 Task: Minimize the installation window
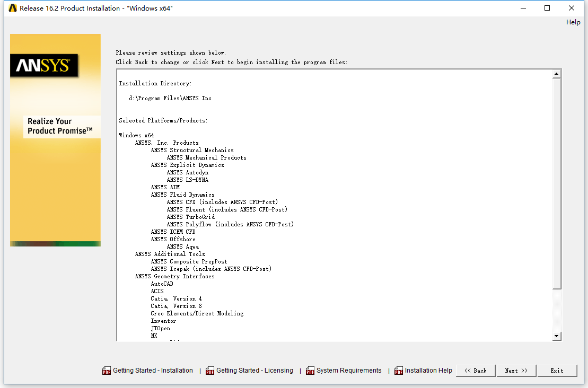point(523,8)
